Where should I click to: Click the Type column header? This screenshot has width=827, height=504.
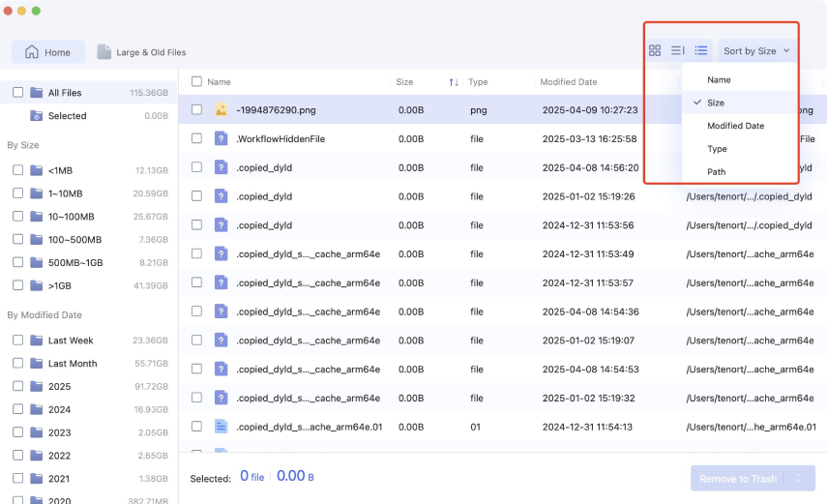(x=478, y=82)
